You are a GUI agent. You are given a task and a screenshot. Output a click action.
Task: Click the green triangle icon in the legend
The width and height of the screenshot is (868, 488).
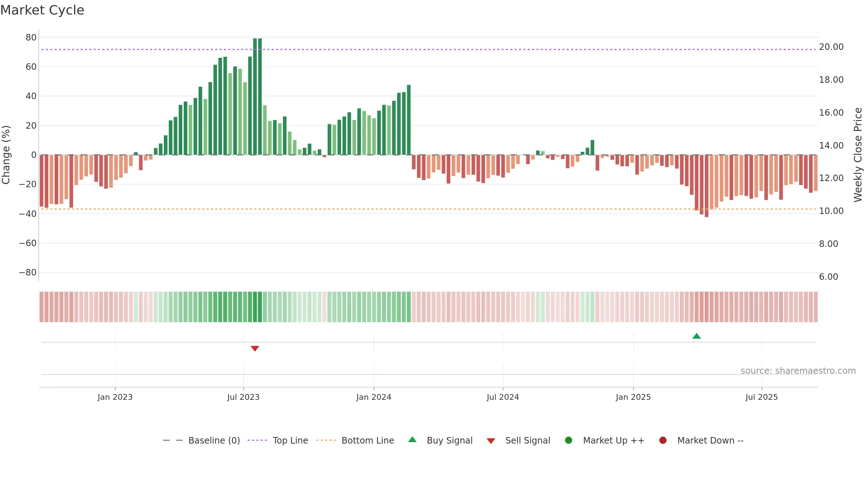tap(412, 440)
